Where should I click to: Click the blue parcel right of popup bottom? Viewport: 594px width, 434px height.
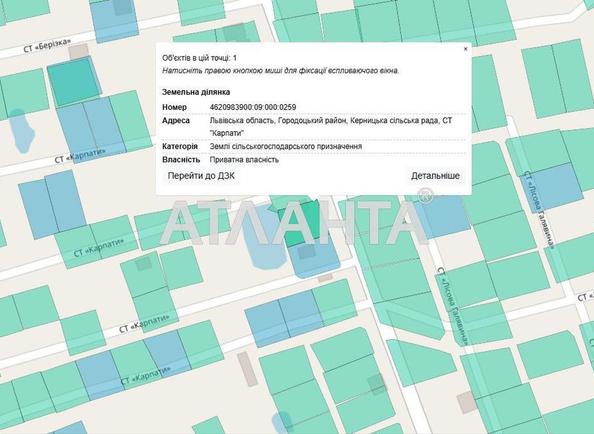443,216
